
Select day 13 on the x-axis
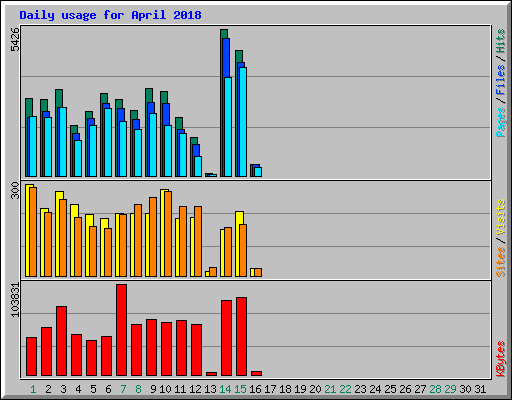[x=210, y=389]
